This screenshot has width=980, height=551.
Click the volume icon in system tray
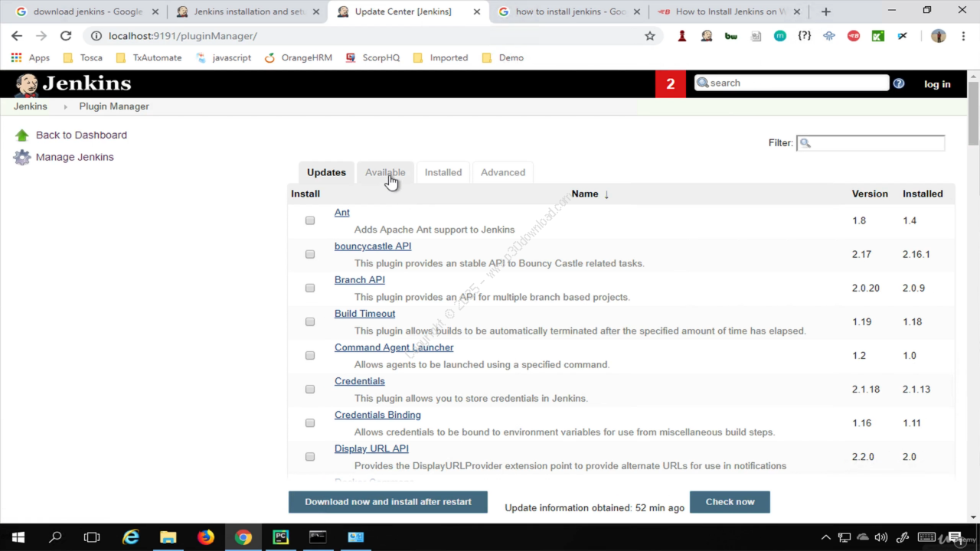pos(881,537)
